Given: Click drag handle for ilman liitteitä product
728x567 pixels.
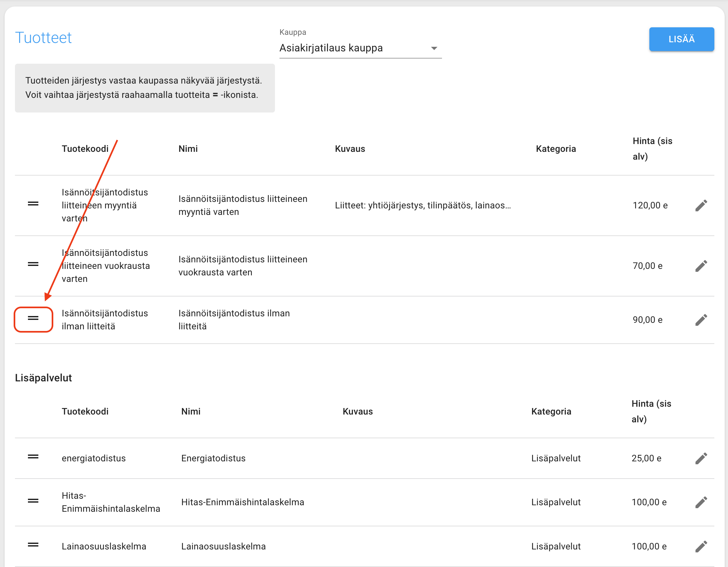Looking at the screenshot, I should tap(33, 318).
